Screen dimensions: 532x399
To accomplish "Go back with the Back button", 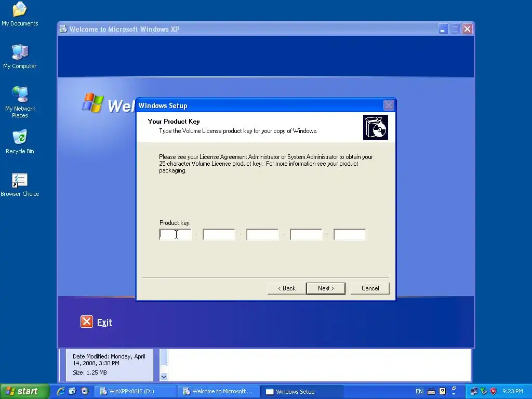I will [287, 288].
